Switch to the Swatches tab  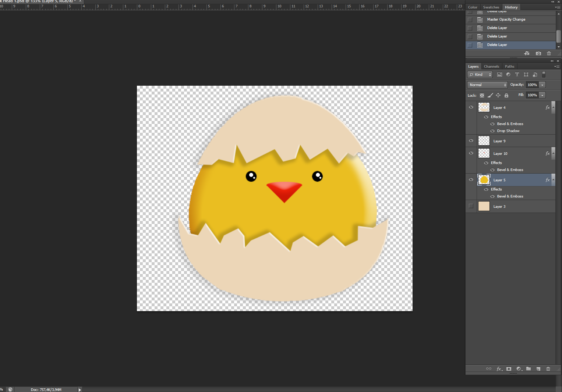(491, 7)
